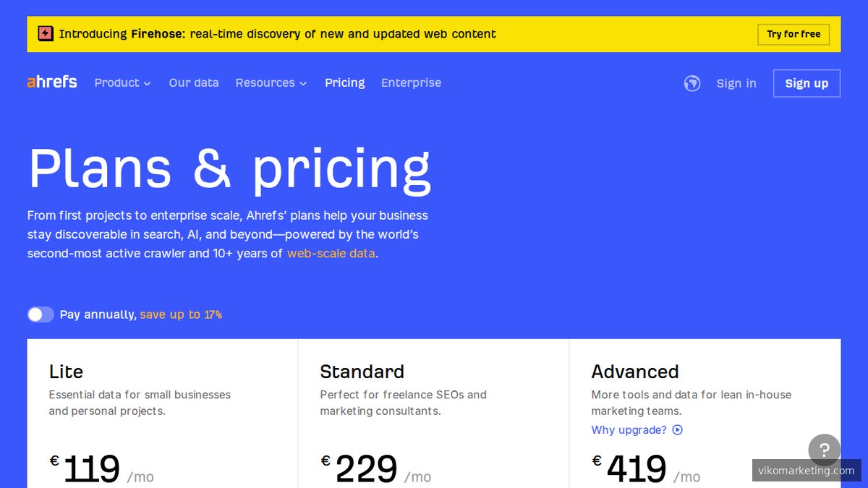The height and width of the screenshot is (488, 868).
Task: Click the Why upgrade? link
Action: [629, 430]
